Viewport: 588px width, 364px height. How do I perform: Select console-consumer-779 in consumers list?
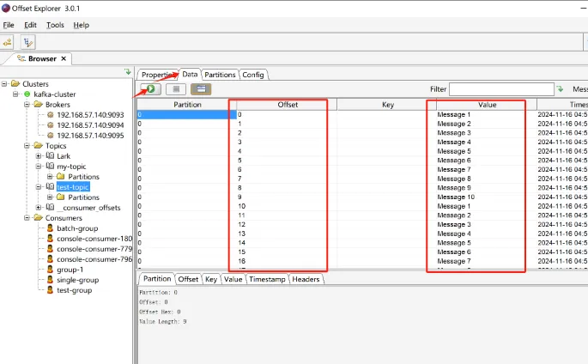[x=94, y=249]
